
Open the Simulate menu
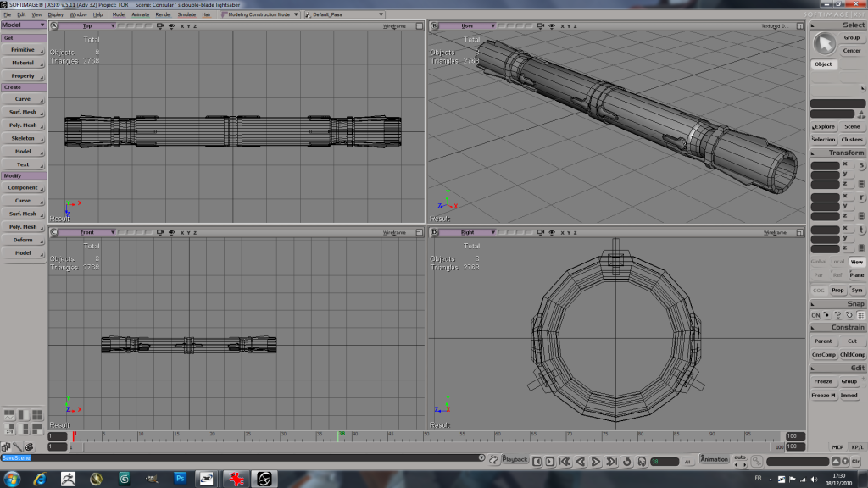pos(186,14)
